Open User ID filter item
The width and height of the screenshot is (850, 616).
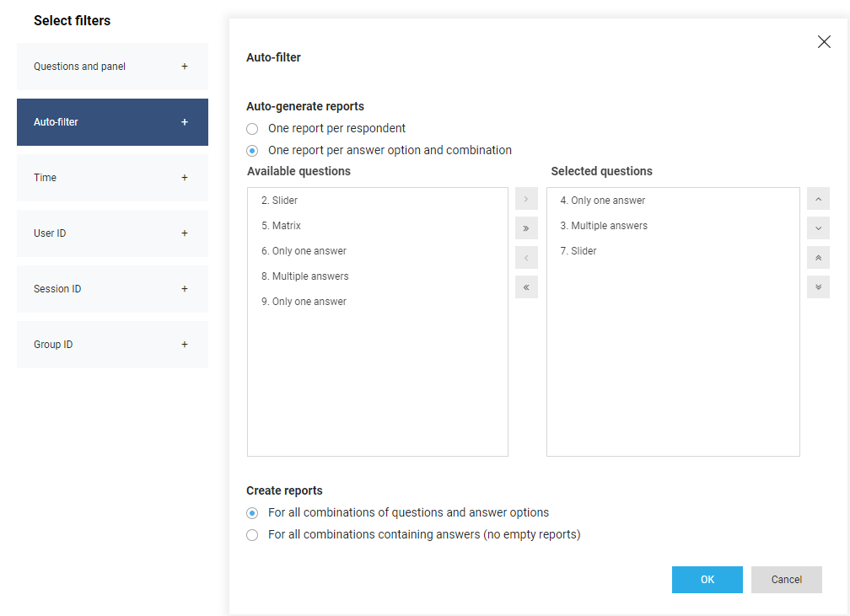coord(112,233)
